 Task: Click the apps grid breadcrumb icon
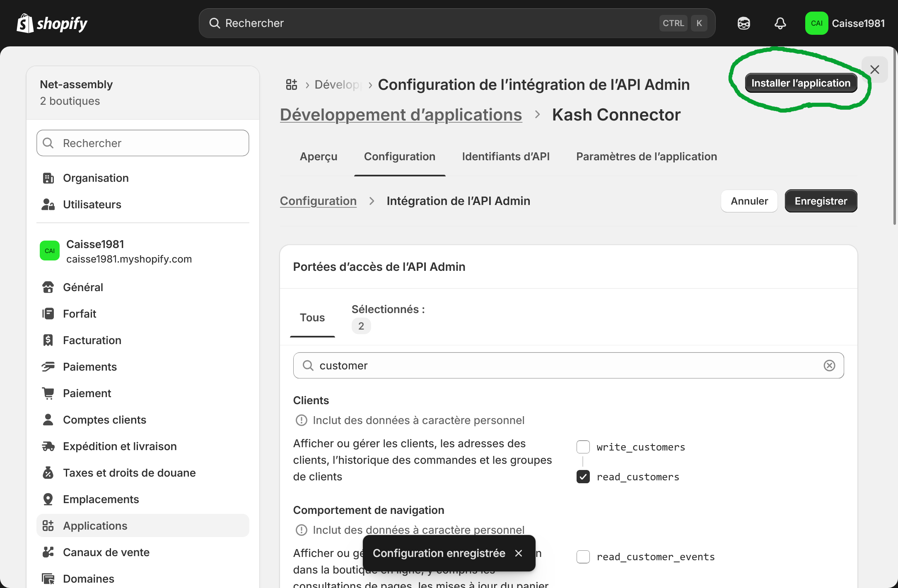point(292,84)
